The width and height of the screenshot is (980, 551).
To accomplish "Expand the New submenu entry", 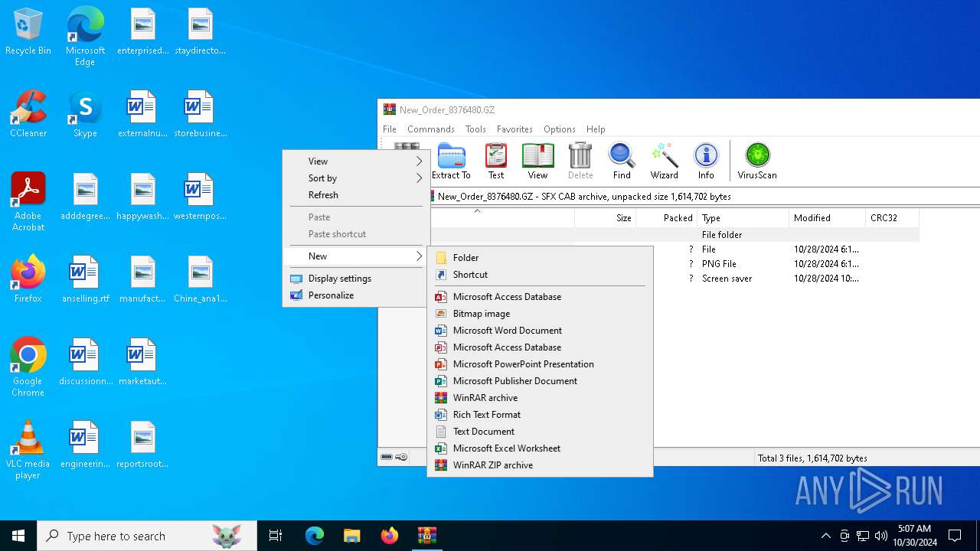I will tap(356, 256).
